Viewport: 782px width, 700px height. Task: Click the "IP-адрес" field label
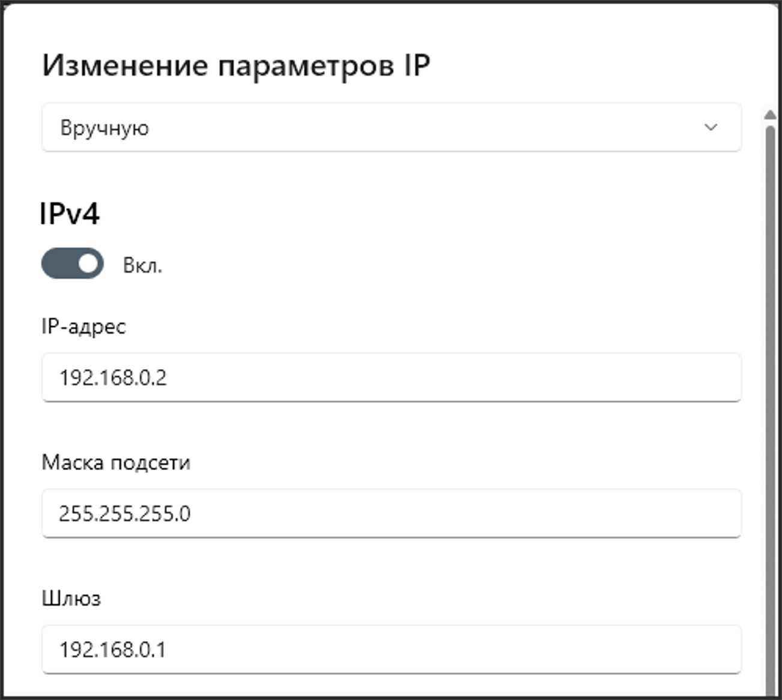pos(83,327)
